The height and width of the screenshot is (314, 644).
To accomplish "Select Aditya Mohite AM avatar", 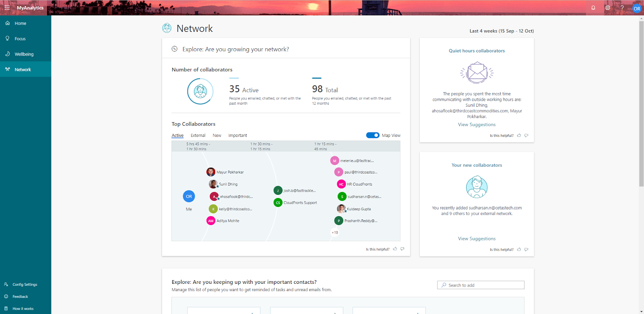I will pos(211,221).
